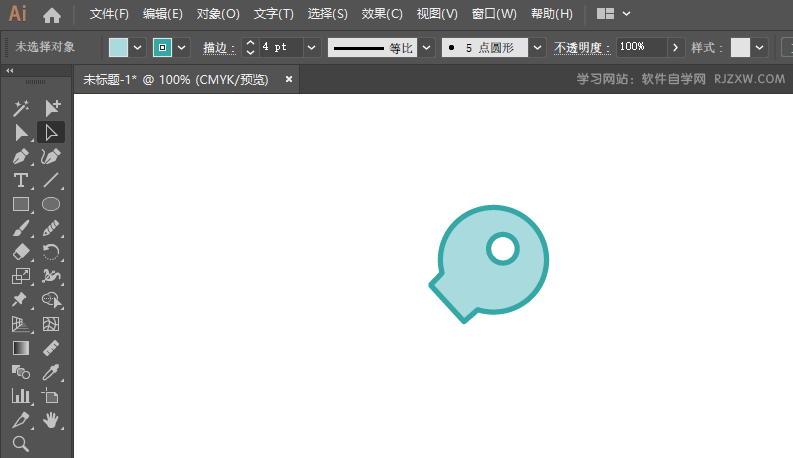Go to the Home screen icon
793x458 pixels.
point(52,15)
